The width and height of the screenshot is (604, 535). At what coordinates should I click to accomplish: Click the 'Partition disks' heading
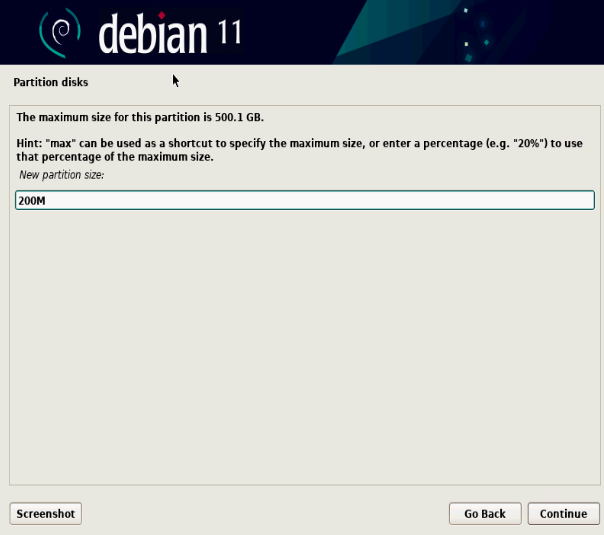(51, 82)
